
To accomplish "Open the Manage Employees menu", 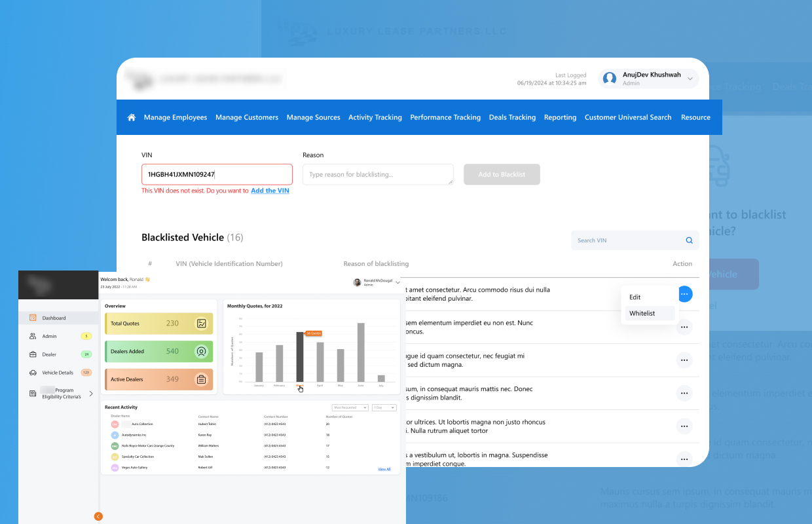I will click(x=175, y=117).
